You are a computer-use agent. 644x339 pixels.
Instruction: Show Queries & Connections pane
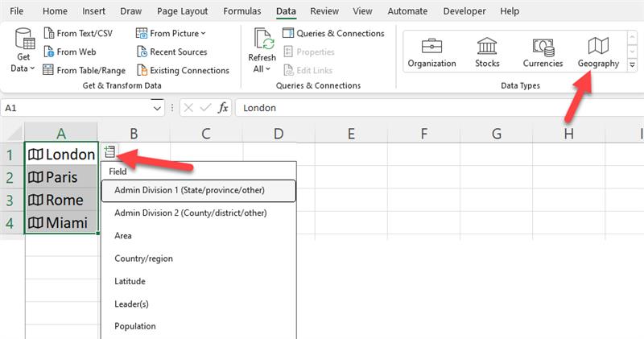tap(333, 33)
